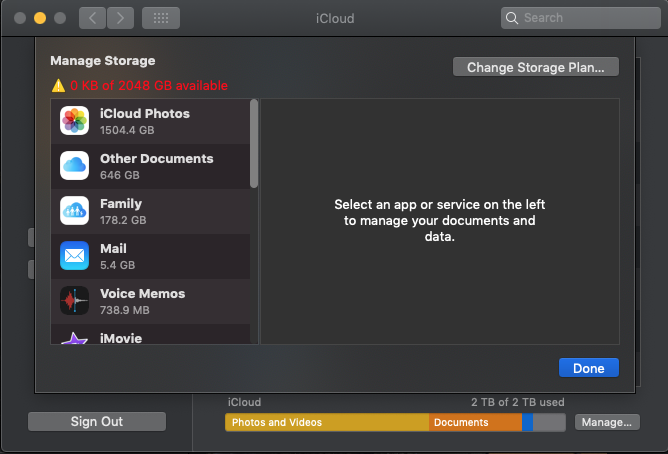
Task: Click the yellow minimize window button
Action: click(40, 18)
